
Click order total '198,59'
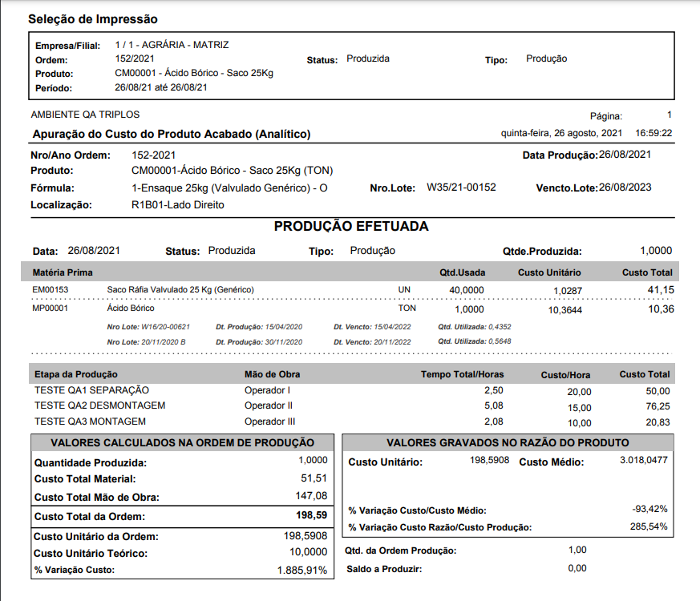point(312,515)
